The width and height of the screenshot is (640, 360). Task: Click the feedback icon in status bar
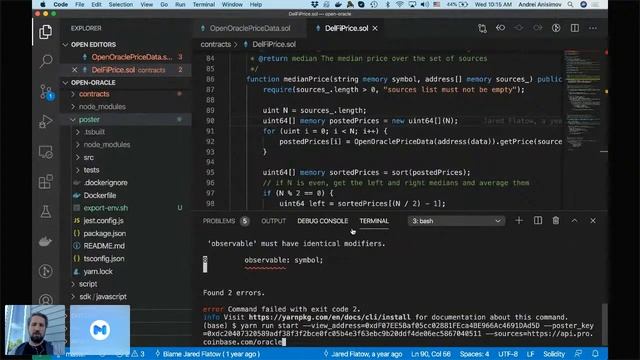click(x=578, y=354)
